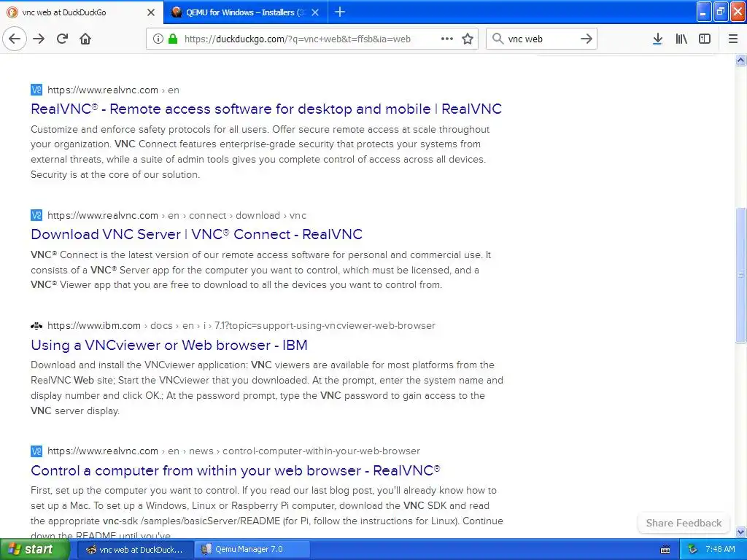Click the 7:48 AM system clock
747x560 pixels.
(x=720, y=550)
